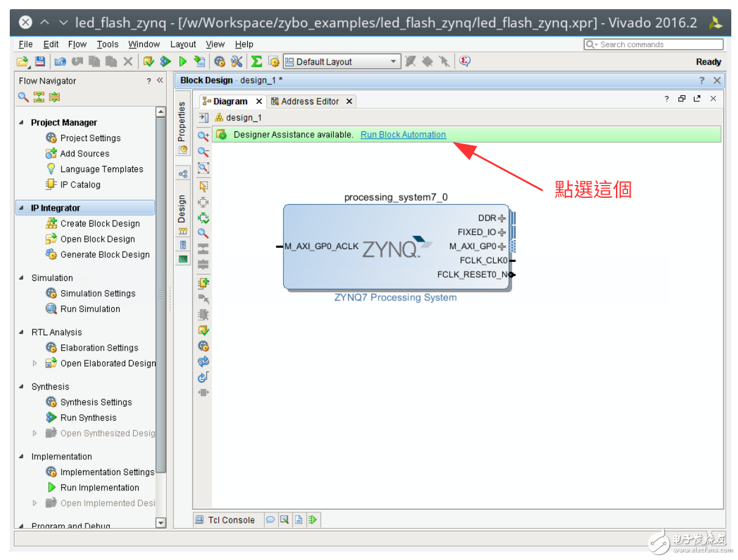Expand Open Elaborated Design tree node
Screen dimensions: 738x560
coord(35,363)
